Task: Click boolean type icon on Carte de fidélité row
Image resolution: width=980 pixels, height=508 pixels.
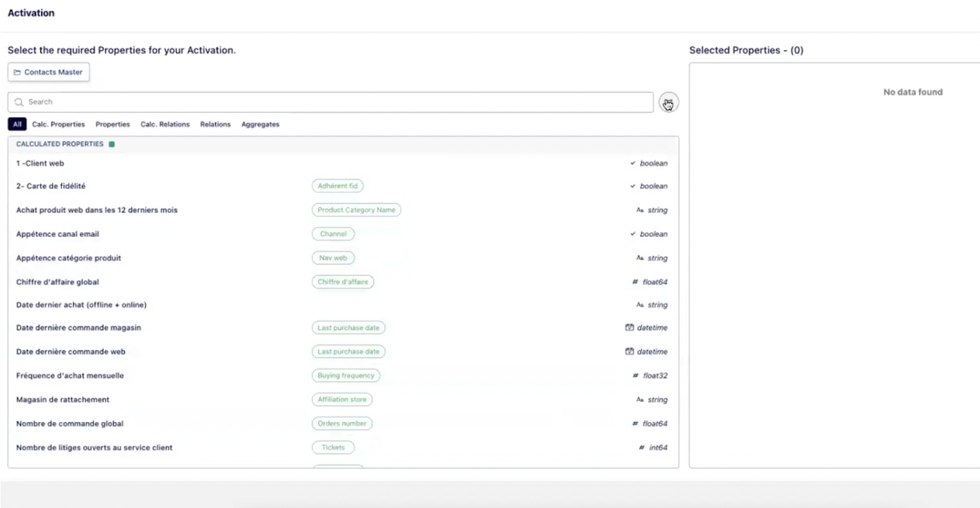Action: 633,186
